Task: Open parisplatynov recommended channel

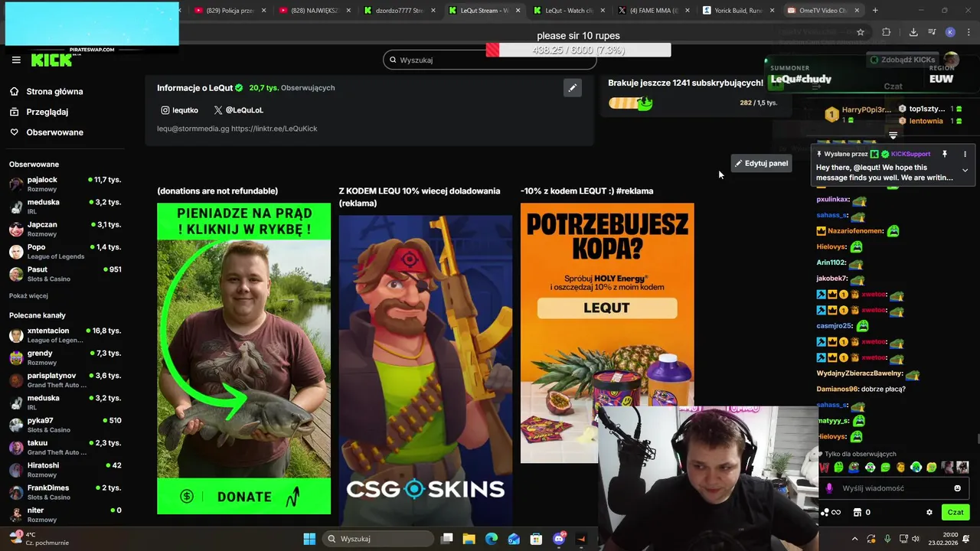Action: (x=65, y=380)
